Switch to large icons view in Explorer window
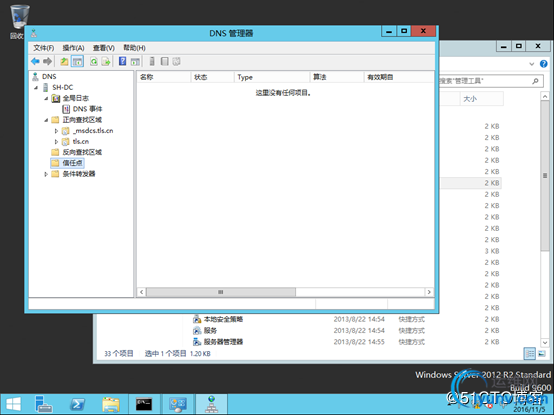This screenshot has width=554, height=415. [542, 353]
